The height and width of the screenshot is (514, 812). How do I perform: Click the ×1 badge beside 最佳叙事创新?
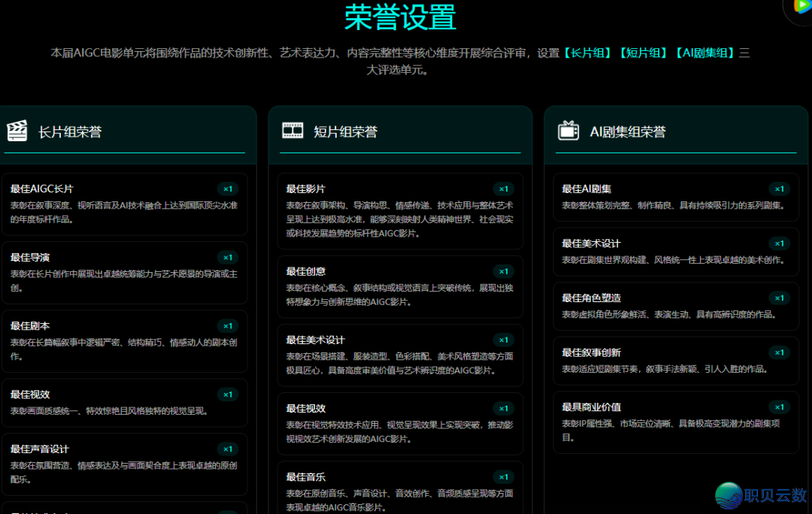(x=780, y=352)
